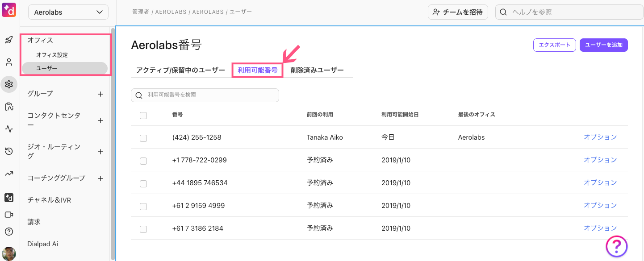Check the box for (424) 255-1258
644x261 pixels.
(x=143, y=138)
